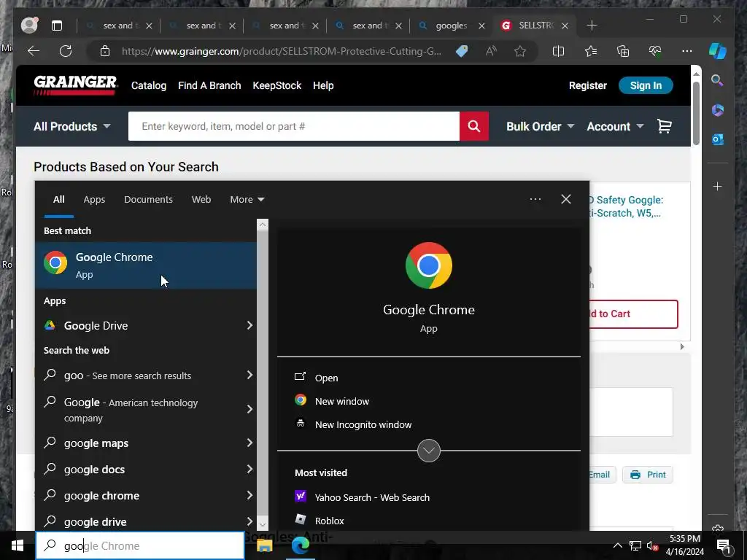Switch to All search filter tab
This screenshot has width=747, height=560.
point(58,200)
